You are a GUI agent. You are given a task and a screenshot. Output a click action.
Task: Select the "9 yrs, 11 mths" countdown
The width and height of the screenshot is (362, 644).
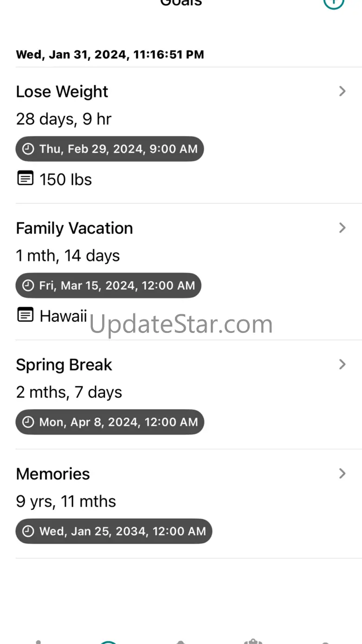coord(66,501)
